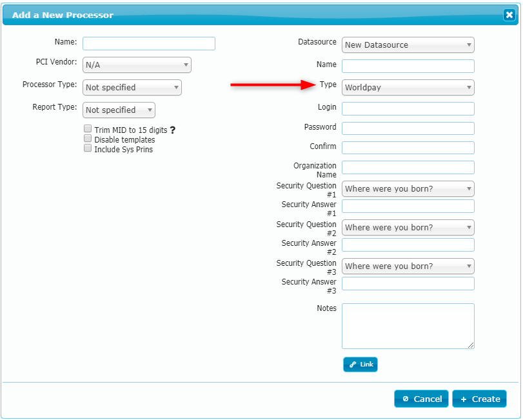The width and height of the screenshot is (523, 420).
Task: Open Security Question #1 dropdown
Action: [x=408, y=189]
